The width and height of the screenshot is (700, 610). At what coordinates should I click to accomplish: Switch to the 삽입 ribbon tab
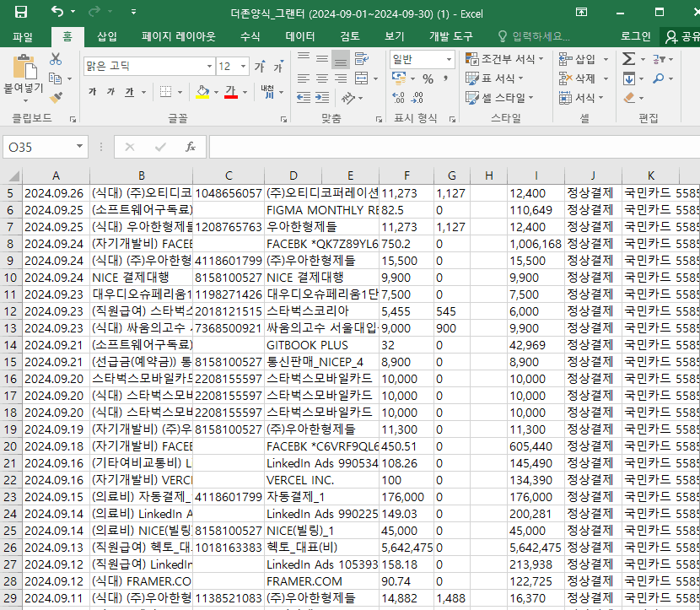(x=107, y=36)
